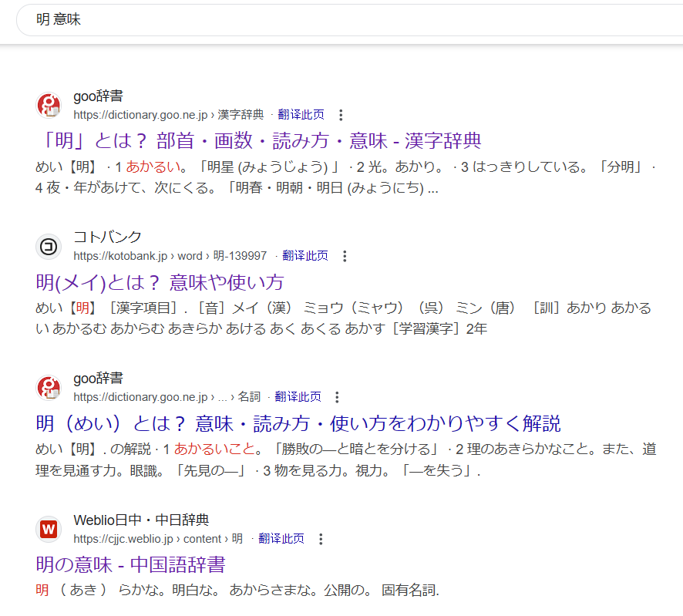Click the goo辞書 site name above the 名詞 URL

pyautogui.click(x=99, y=378)
